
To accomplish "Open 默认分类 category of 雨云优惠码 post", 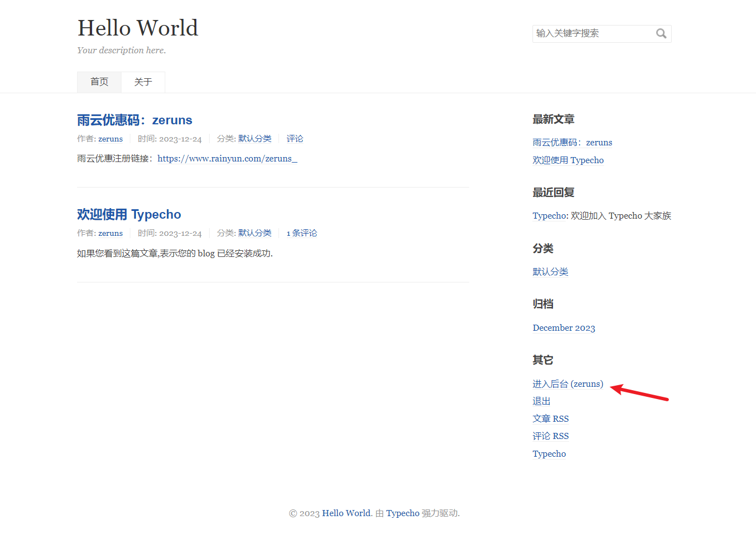I will pos(255,139).
